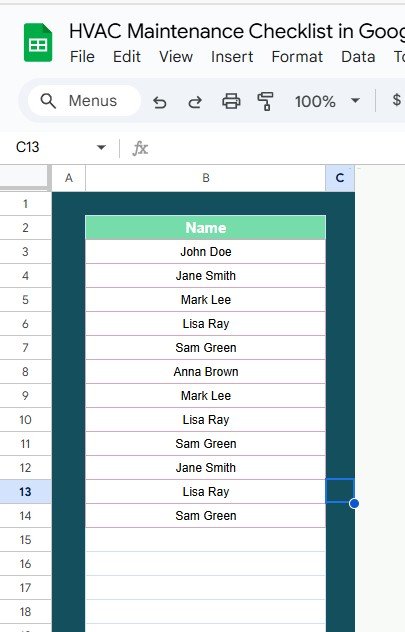Select row 15 header

pyautogui.click(x=25, y=540)
